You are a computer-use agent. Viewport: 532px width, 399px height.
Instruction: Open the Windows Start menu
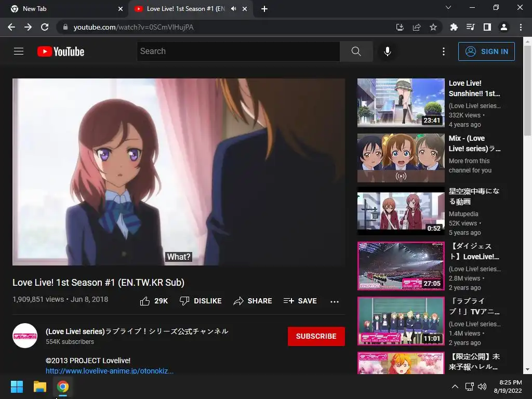17,387
